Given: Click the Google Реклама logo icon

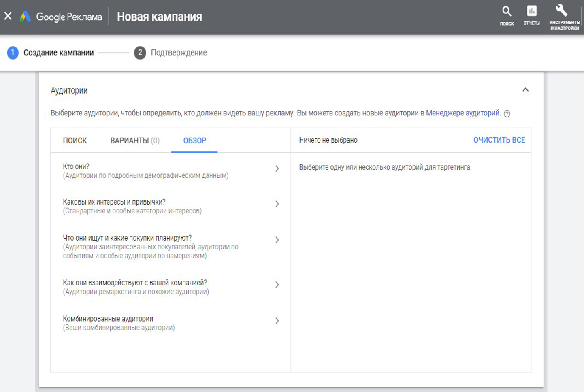Looking at the screenshot, I should (25, 17).
